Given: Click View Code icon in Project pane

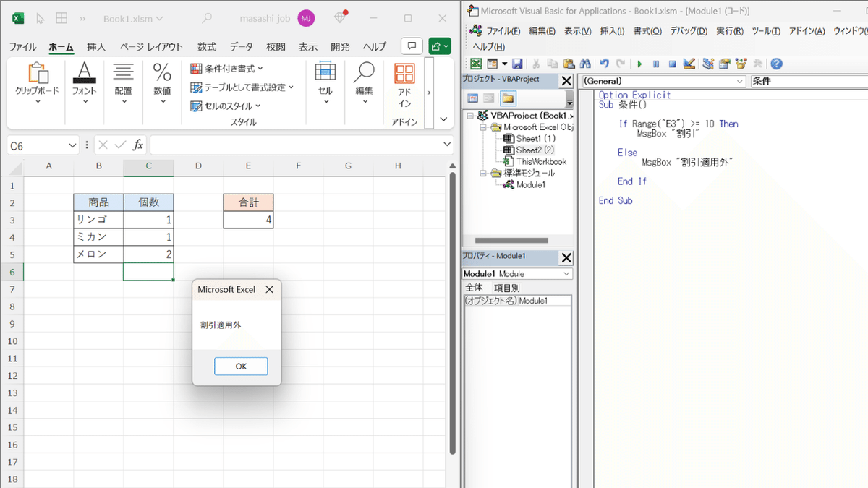Looking at the screenshot, I should pos(472,98).
